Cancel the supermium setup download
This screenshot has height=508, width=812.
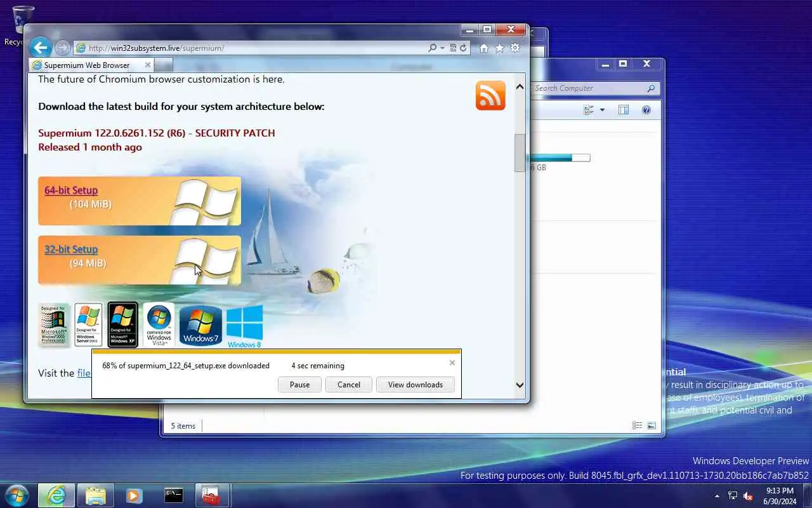coord(349,384)
